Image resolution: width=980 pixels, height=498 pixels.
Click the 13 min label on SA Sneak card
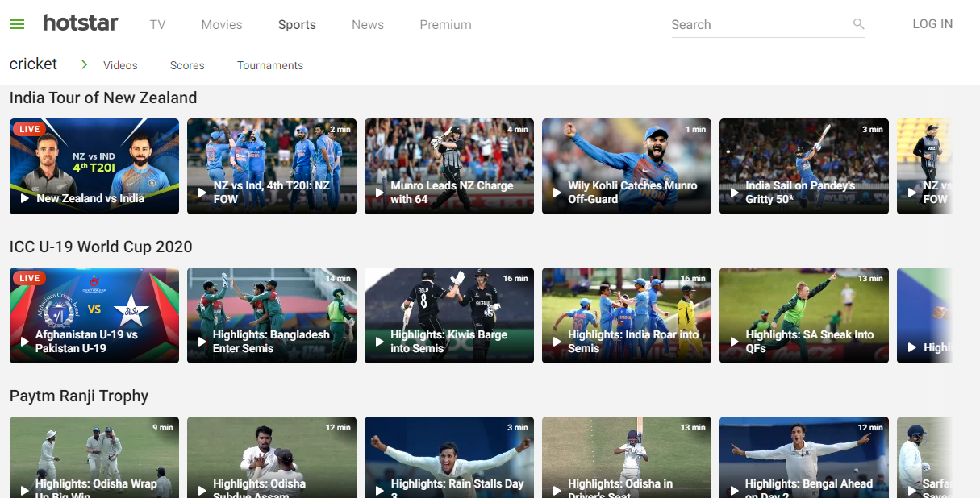870,278
